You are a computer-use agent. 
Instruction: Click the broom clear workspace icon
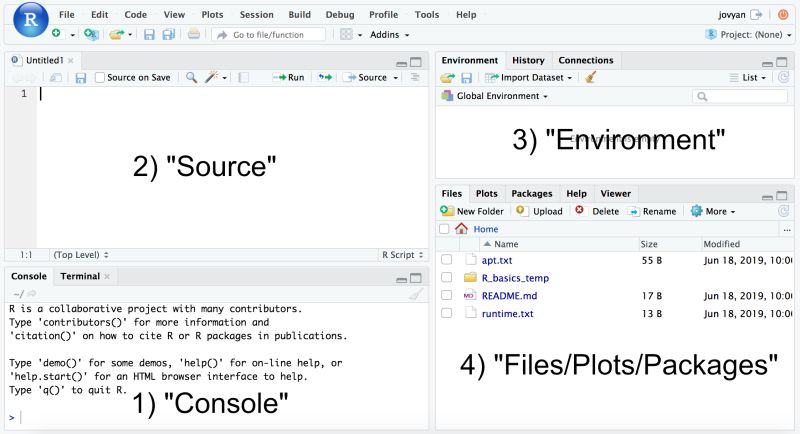click(591, 78)
